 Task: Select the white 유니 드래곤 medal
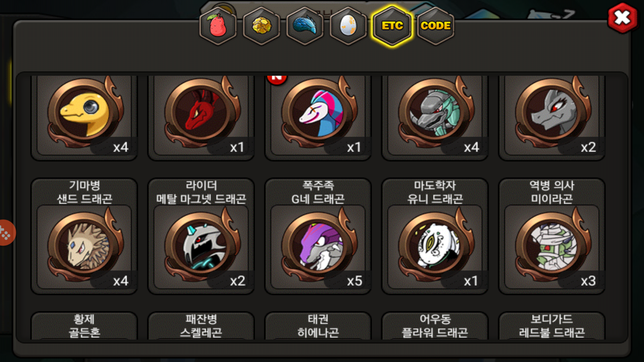tap(435, 236)
